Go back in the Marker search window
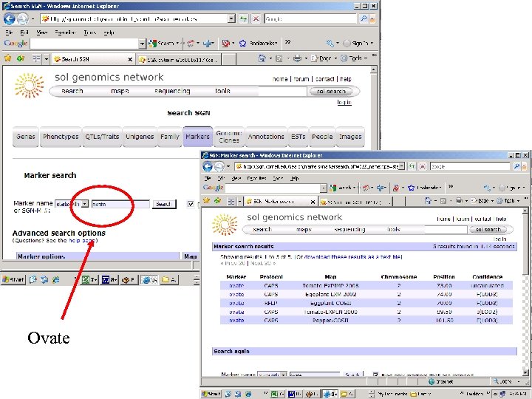 pos(208,166)
